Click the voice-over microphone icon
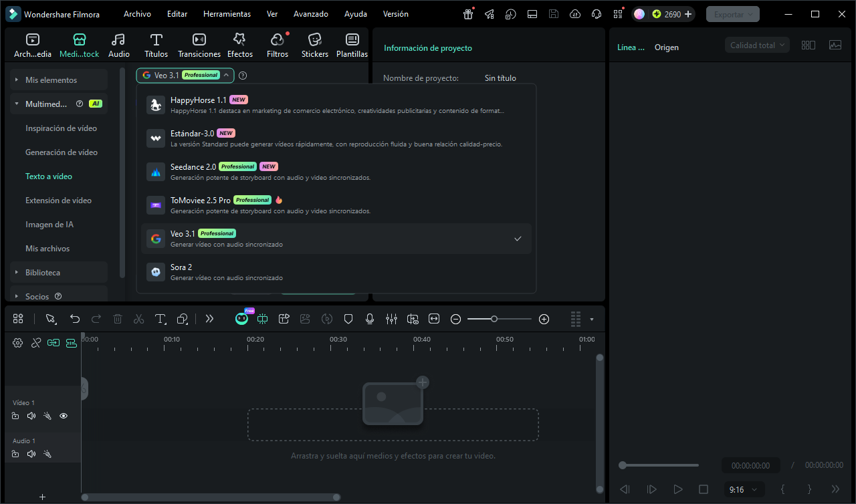The image size is (856, 504). 370,319
